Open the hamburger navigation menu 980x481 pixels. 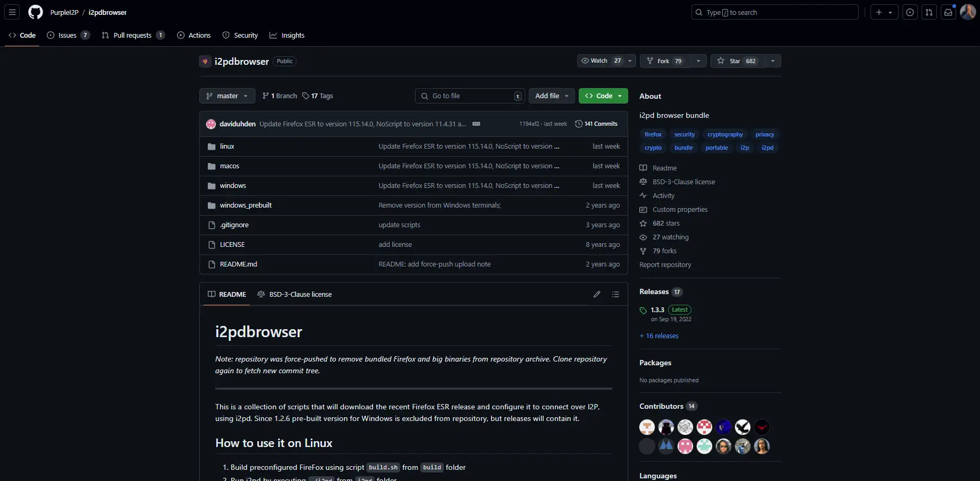(12, 12)
